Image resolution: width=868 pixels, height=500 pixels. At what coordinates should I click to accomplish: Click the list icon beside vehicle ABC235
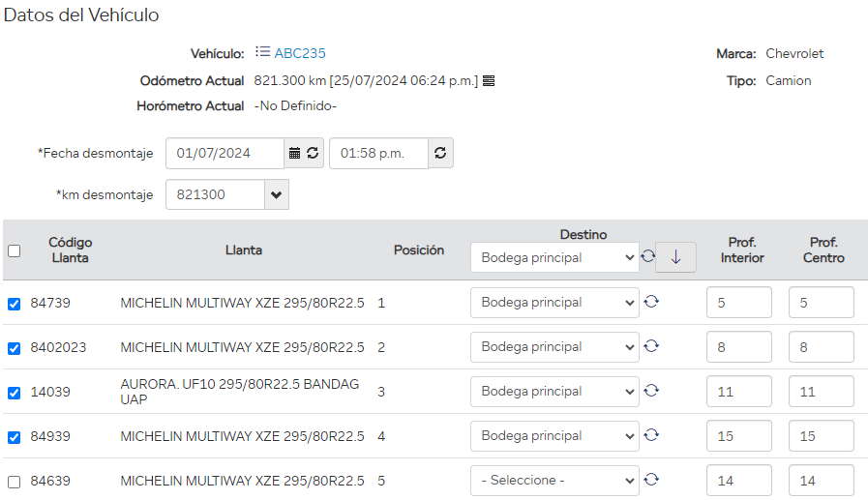click(262, 52)
